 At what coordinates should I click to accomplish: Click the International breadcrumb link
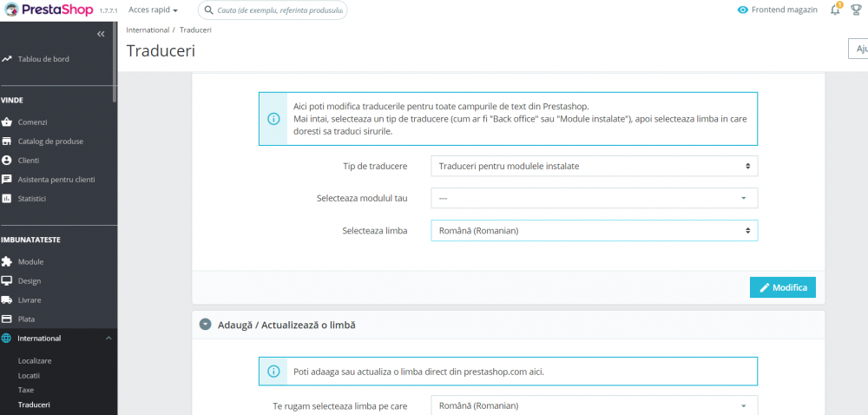tap(148, 30)
